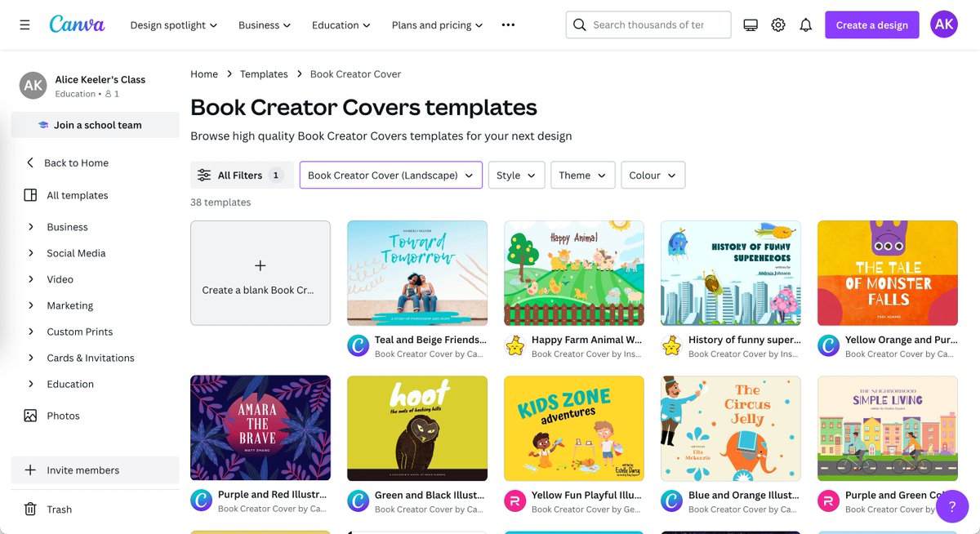Click Back to Home link
This screenshot has height=534, width=980.
point(76,162)
